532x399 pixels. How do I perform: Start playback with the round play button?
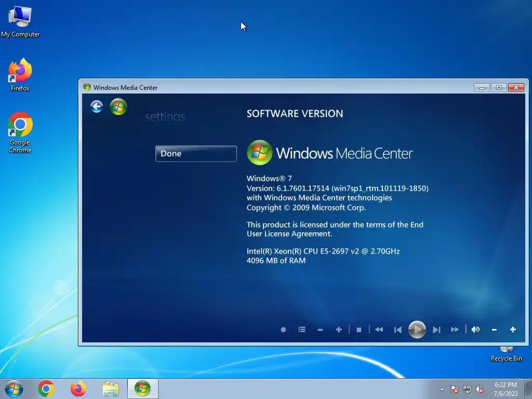click(x=417, y=329)
